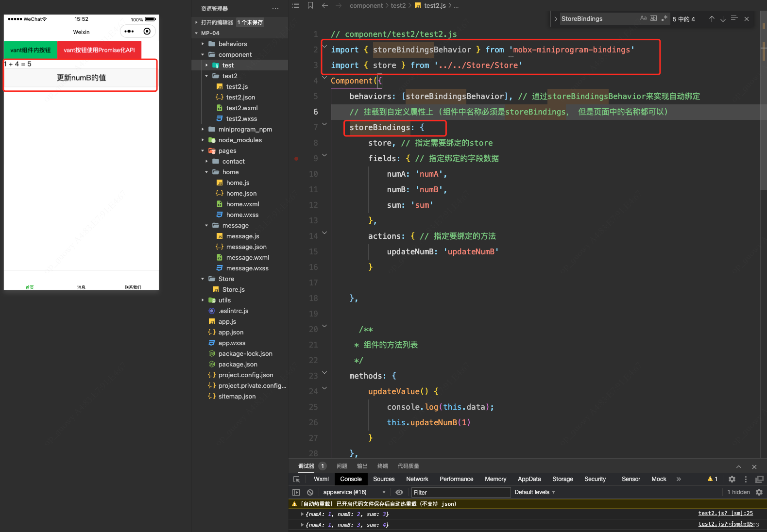This screenshot has height=532, width=767.
Task: Open the Default levels dropdown
Action: [x=534, y=492]
